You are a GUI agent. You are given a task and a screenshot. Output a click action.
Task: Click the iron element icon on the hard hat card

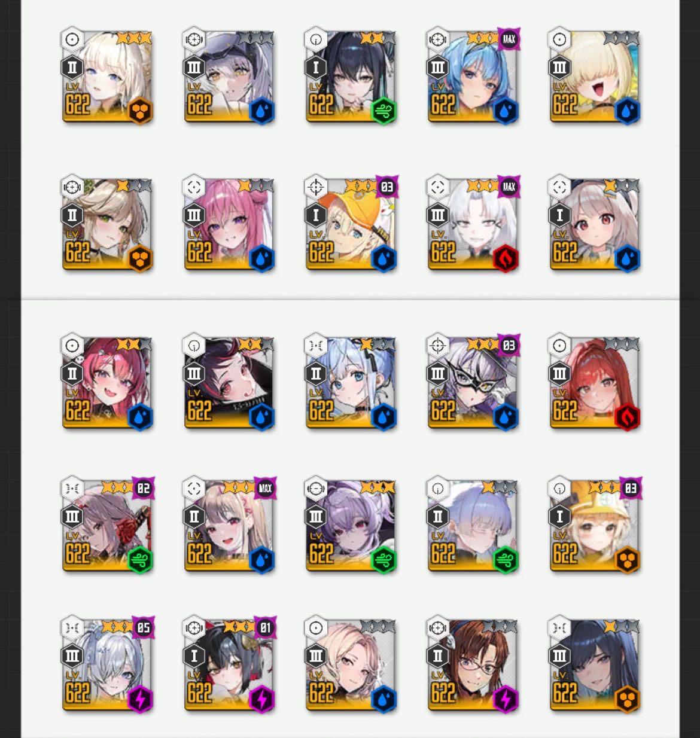click(627, 560)
